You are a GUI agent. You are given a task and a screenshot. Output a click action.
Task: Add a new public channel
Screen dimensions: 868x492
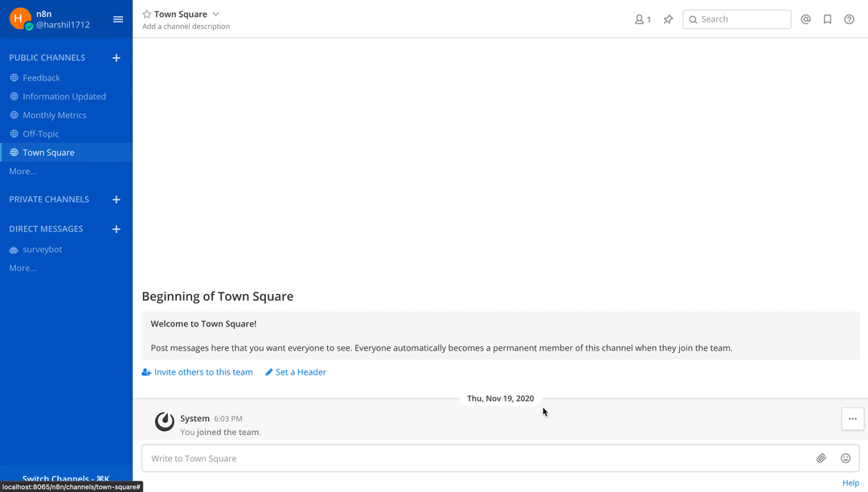117,58
